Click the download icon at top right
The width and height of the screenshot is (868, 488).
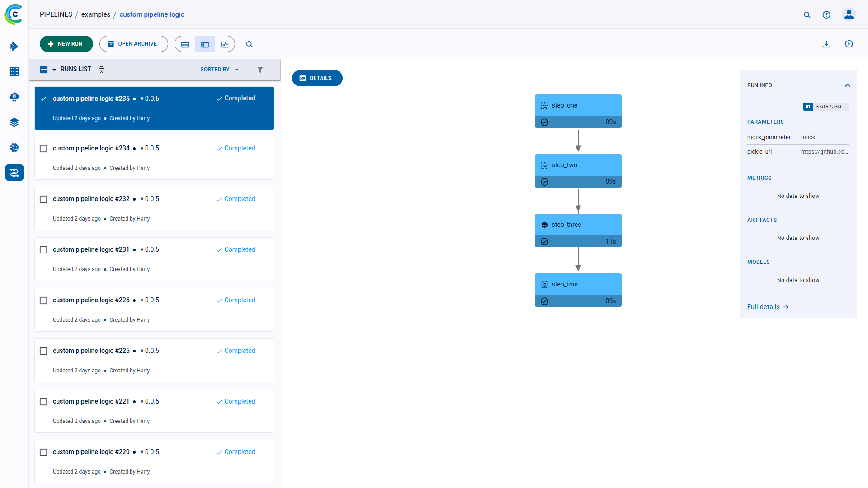coord(826,44)
